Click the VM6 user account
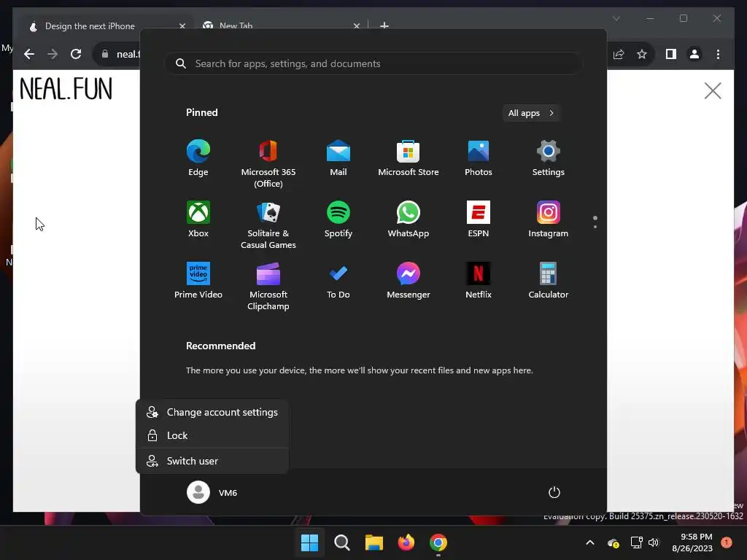747x560 pixels. (x=212, y=492)
